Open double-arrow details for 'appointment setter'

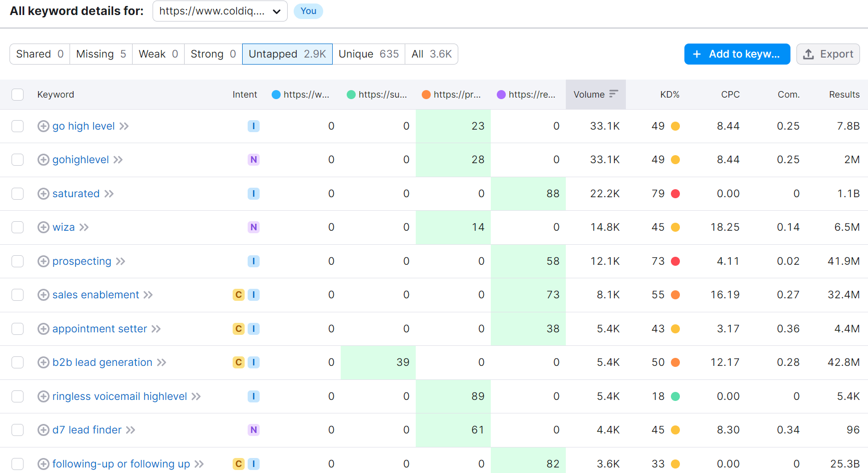(x=156, y=329)
